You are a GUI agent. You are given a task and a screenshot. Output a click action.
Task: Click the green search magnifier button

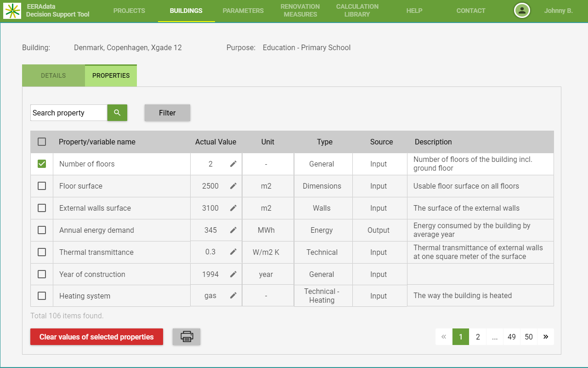(117, 113)
